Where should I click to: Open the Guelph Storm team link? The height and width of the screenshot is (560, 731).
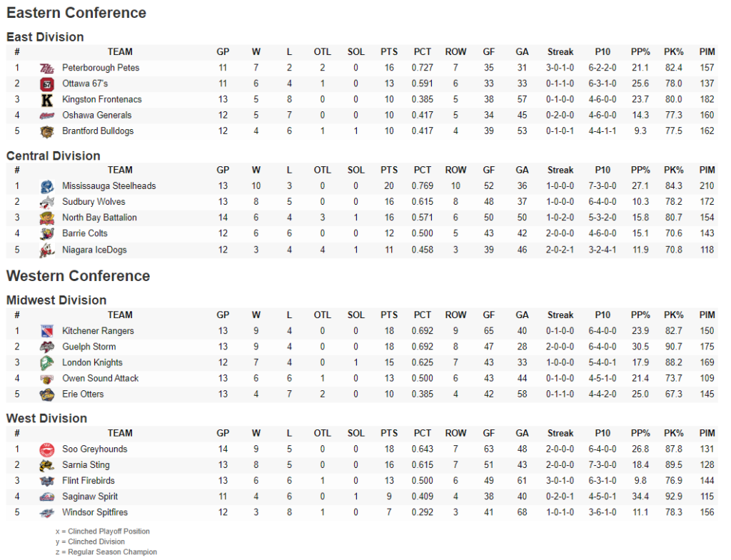pyautogui.click(x=89, y=347)
